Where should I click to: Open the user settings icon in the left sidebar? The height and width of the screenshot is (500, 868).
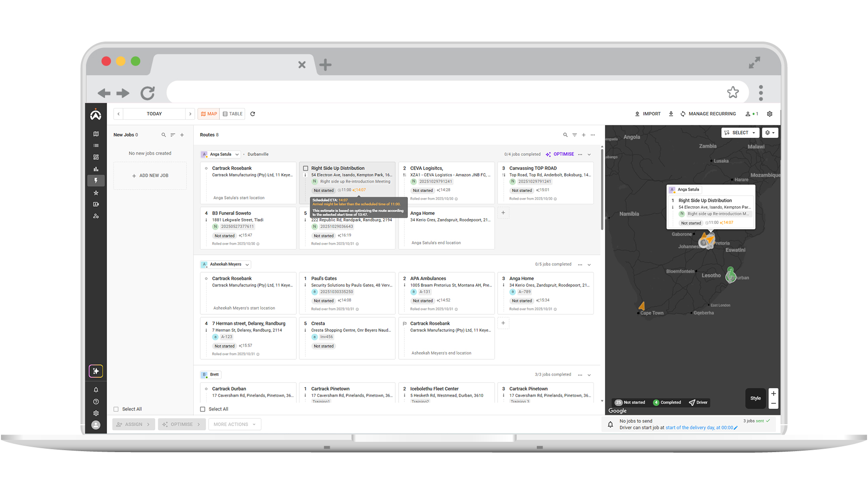tap(96, 216)
